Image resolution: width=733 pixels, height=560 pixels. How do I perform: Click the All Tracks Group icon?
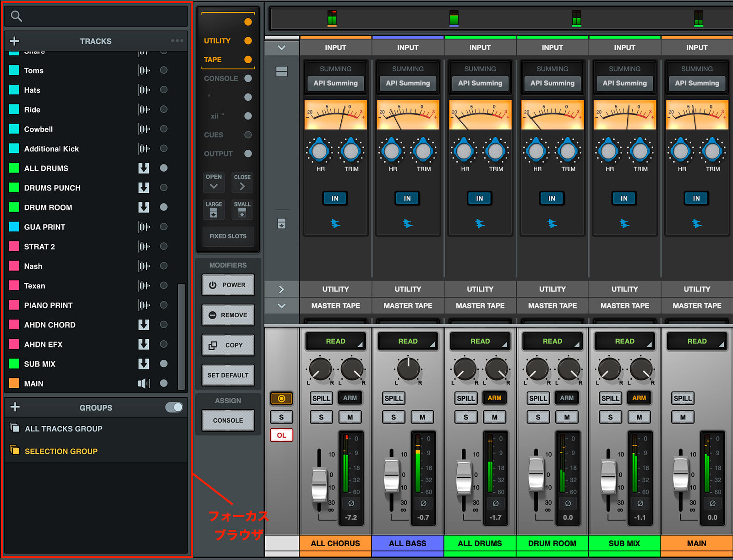click(x=14, y=428)
